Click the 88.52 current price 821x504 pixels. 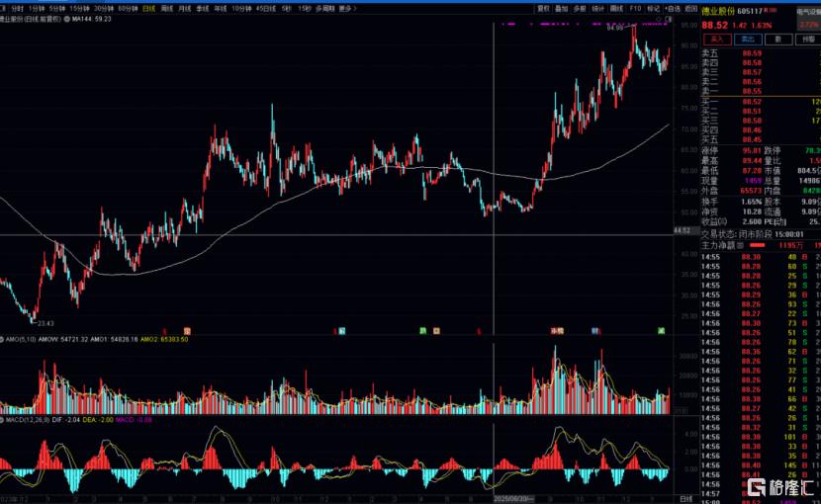click(715, 25)
